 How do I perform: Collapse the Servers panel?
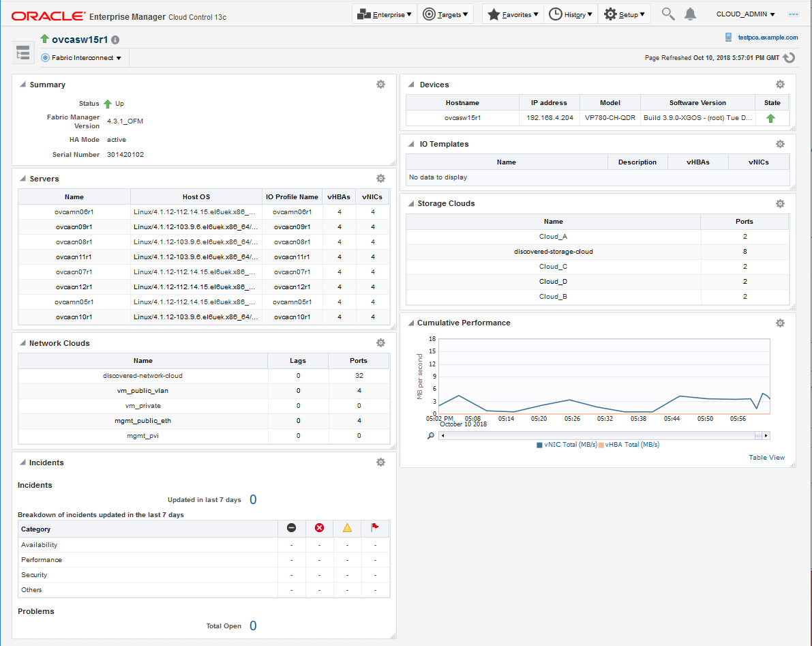coord(22,178)
